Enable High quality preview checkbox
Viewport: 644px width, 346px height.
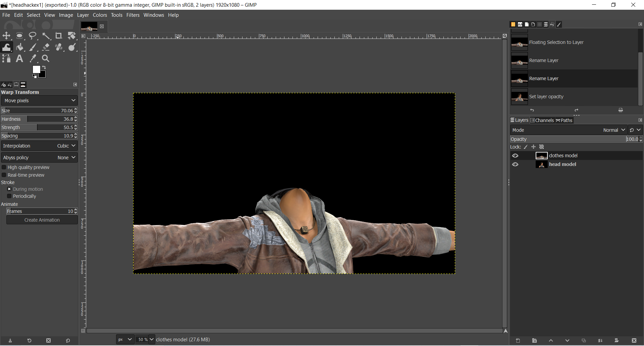click(x=4, y=167)
